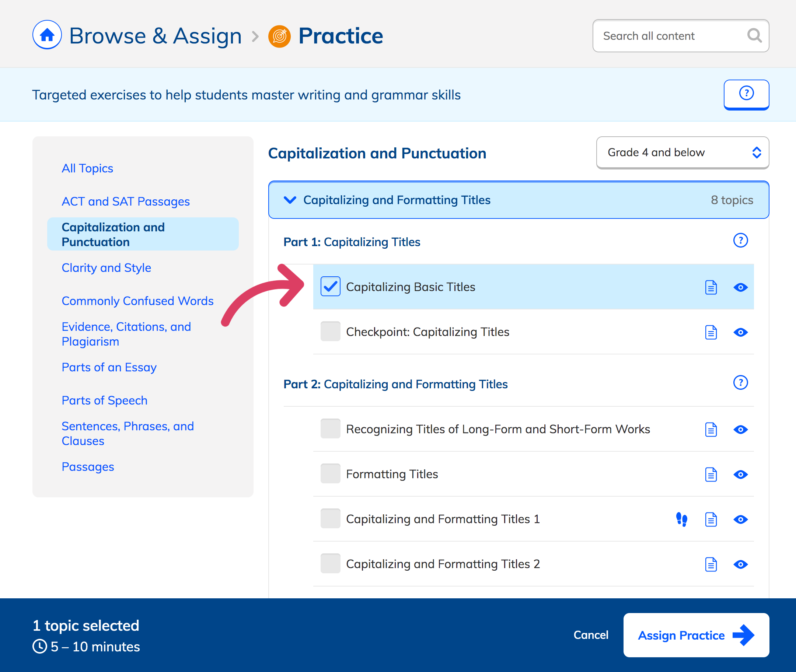Select Capitalization and Punctuation topic

[143, 234]
